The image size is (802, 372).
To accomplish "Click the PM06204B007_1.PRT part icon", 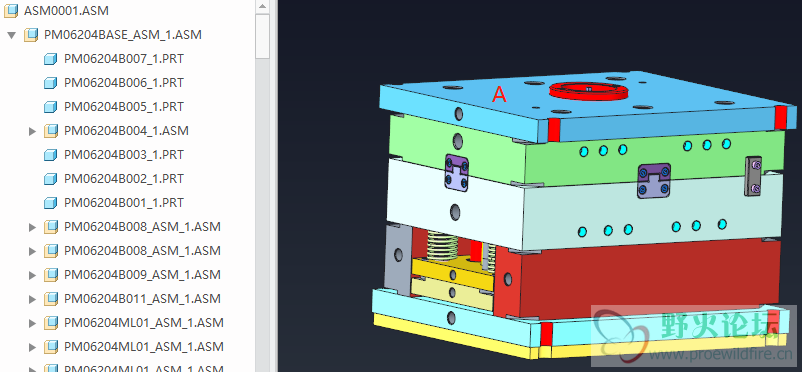I will click(50, 59).
